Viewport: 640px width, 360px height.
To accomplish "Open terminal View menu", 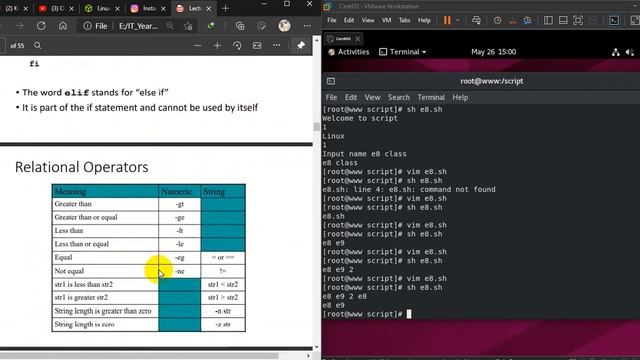I will [x=372, y=97].
